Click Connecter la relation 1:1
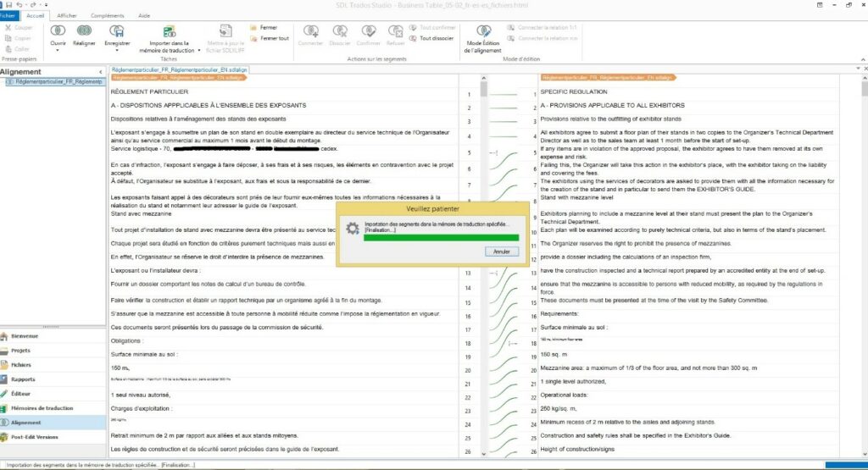The width and height of the screenshot is (868, 470). point(542,27)
